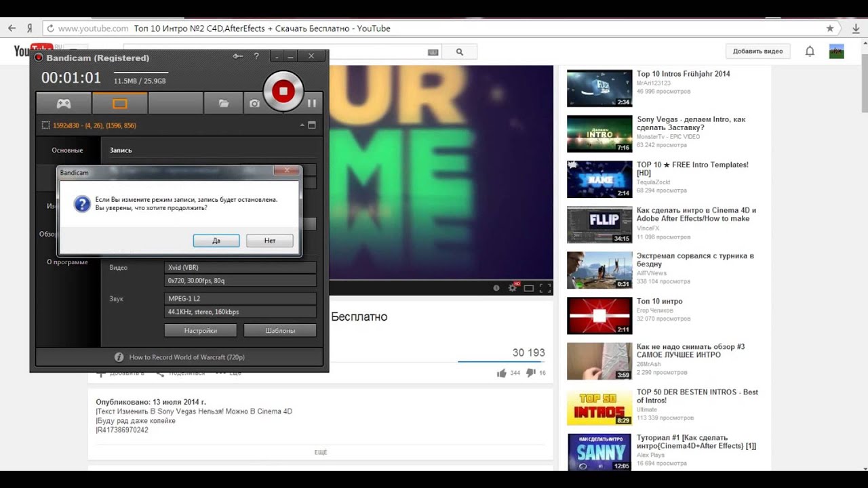868x488 pixels.
Task: Bookmark the page with the star icon
Action: pos(830,28)
